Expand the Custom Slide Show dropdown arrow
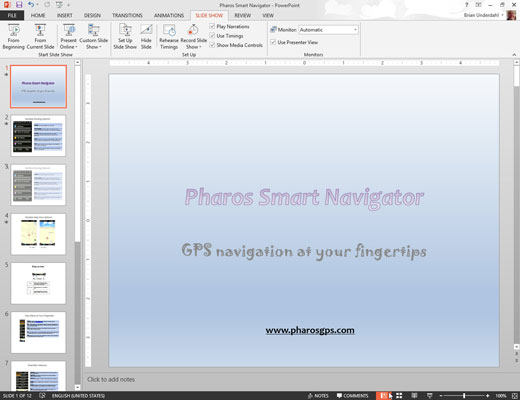This screenshot has height=400, width=520. (100, 47)
